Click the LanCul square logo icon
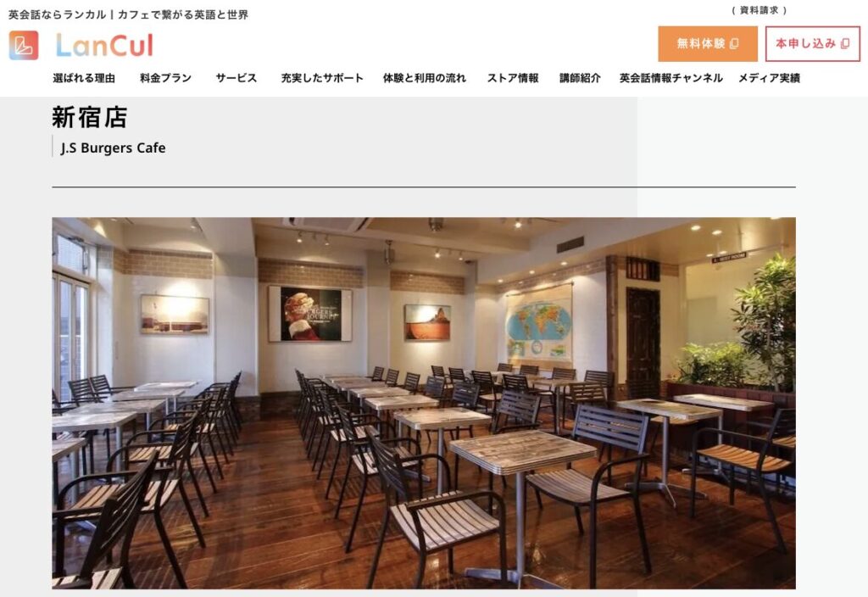Viewport: 868px width, 597px height. (x=24, y=46)
